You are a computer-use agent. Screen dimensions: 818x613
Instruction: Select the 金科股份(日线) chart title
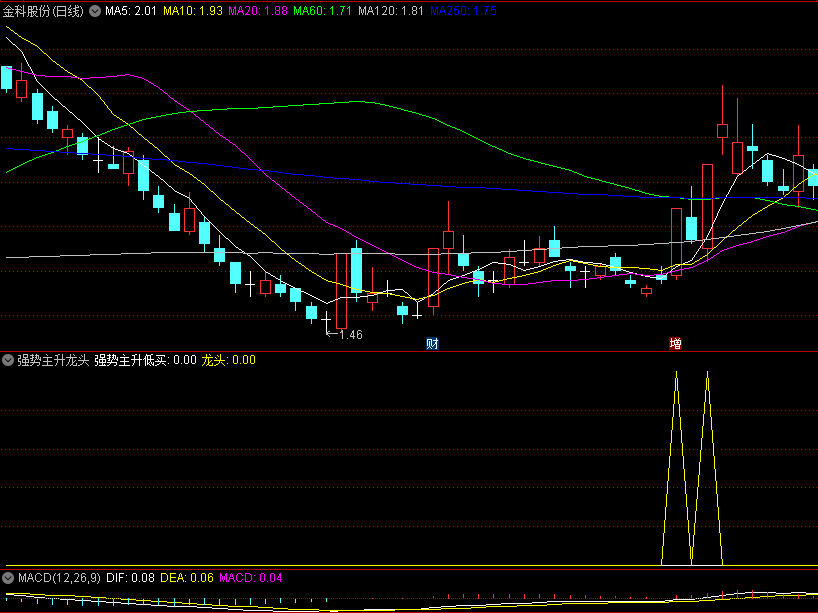pyautogui.click(x=43, y=11)
